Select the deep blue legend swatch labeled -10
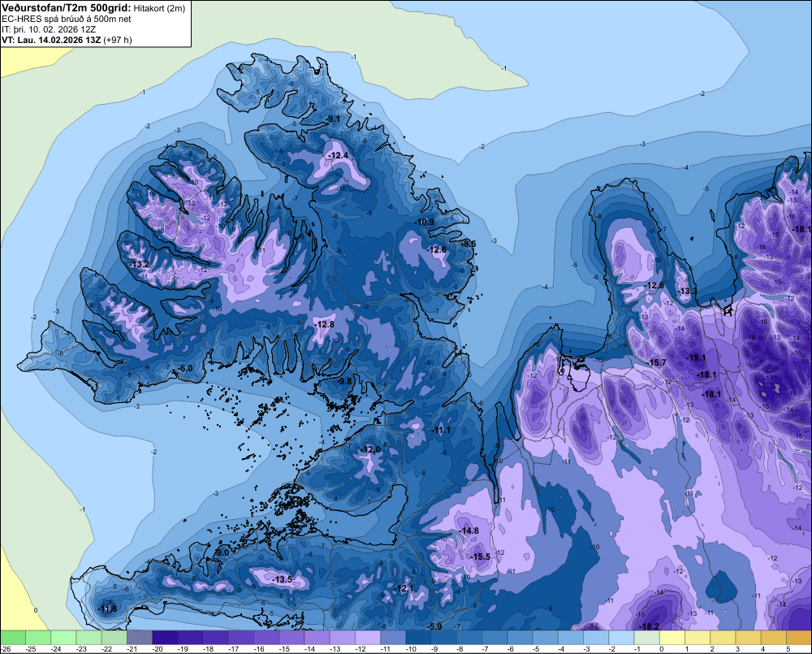Screen dimensions: 812x654 419,637
